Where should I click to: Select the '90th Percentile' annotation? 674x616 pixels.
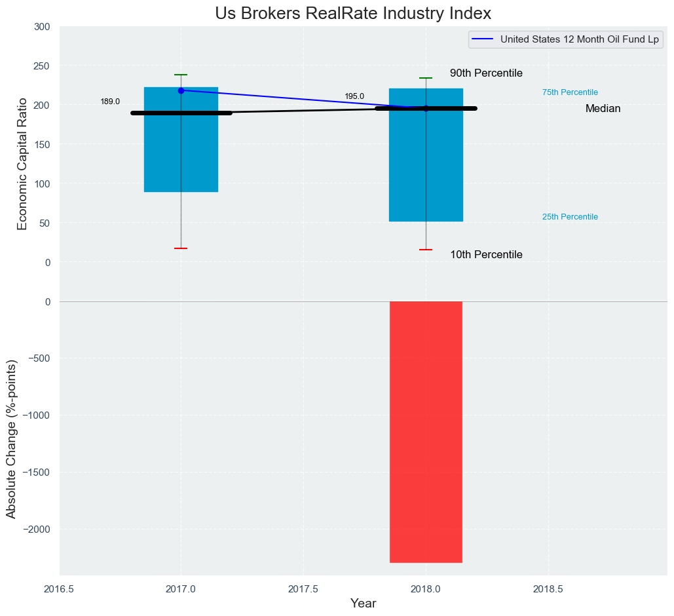coord(486,73)
